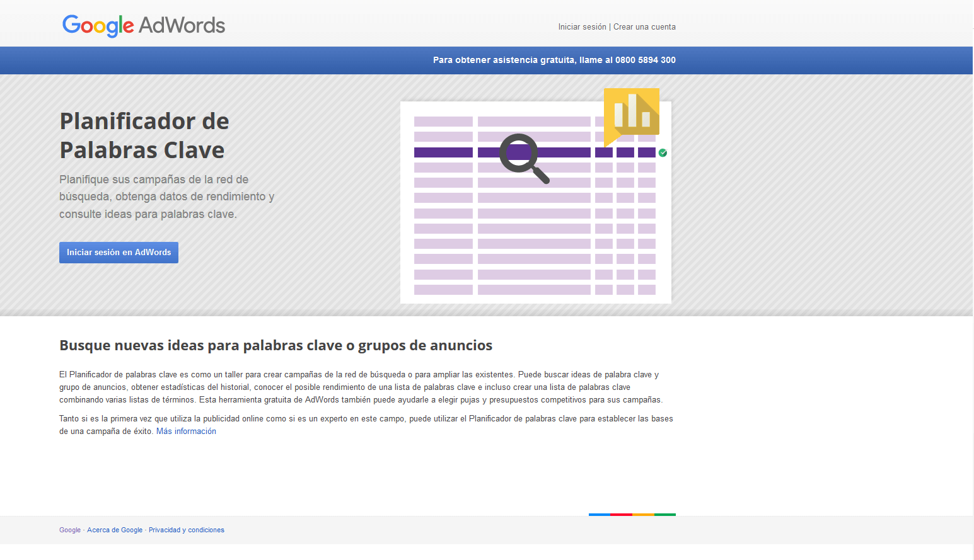Open the Crear una cuenta link
The image size is (974, 560).
tap(644, 27)
